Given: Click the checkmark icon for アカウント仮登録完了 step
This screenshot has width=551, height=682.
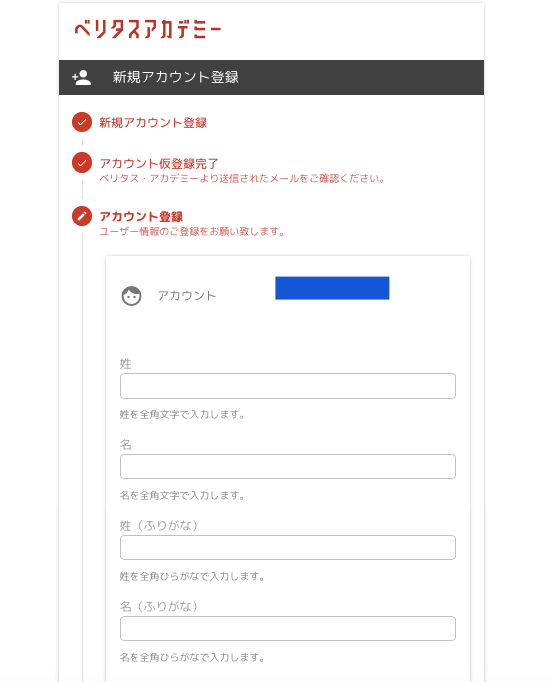Looking at the screenshot, I should 82,163.
